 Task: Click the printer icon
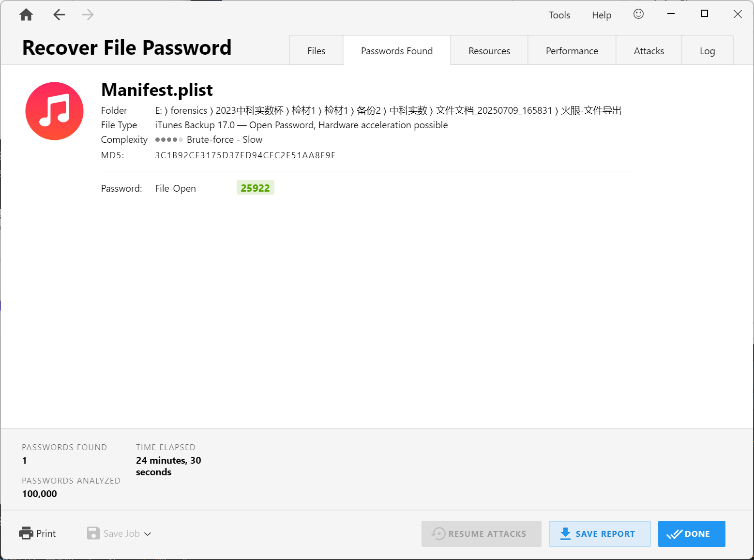tap(26, 533)
